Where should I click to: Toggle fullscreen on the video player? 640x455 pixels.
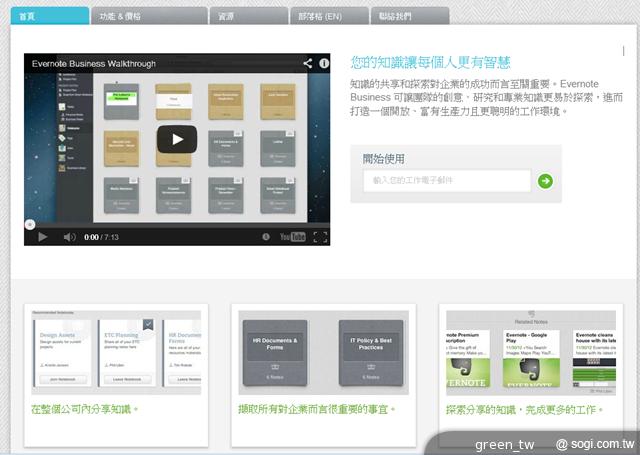pyautogui.click(x=320, y=237)
